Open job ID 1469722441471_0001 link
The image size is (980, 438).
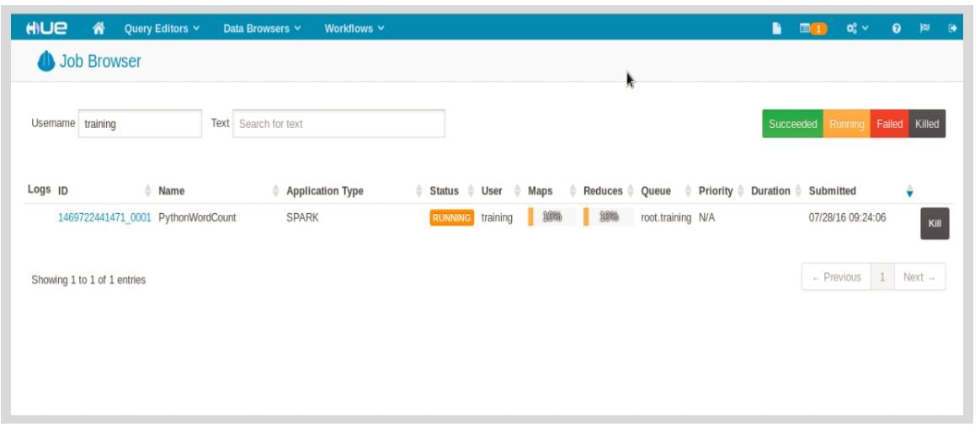click(x=104, y=217)
